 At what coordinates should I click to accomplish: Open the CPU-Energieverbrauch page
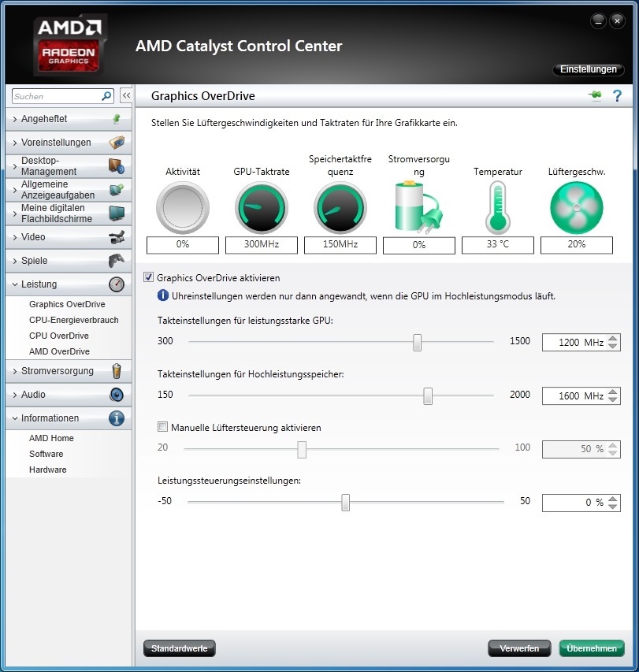click(x=74, y=320)
